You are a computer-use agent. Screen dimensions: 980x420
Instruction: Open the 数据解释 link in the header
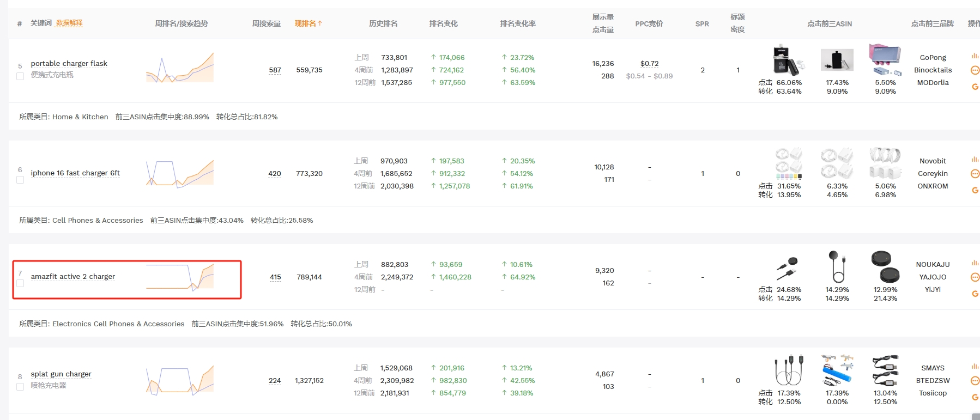point(69,23)
